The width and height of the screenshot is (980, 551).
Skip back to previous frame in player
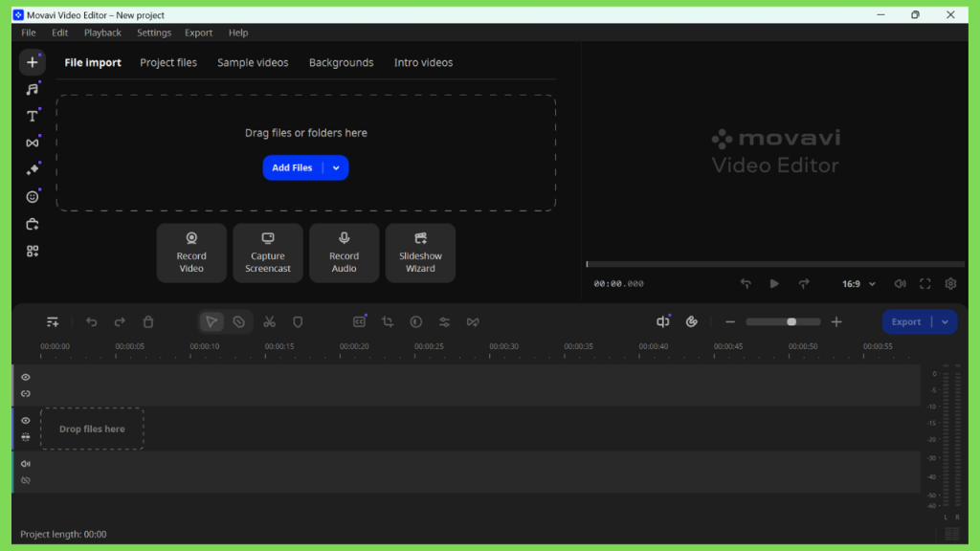coord(746,283)
